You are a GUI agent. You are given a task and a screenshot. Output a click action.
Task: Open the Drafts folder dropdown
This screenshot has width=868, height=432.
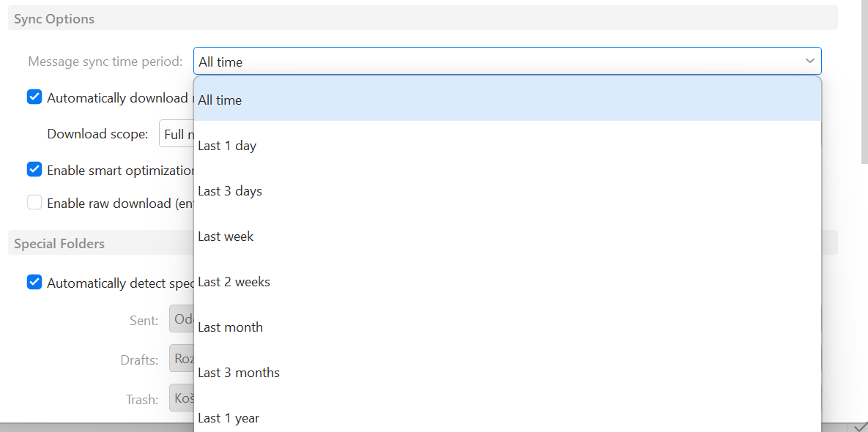pos(182,360)
